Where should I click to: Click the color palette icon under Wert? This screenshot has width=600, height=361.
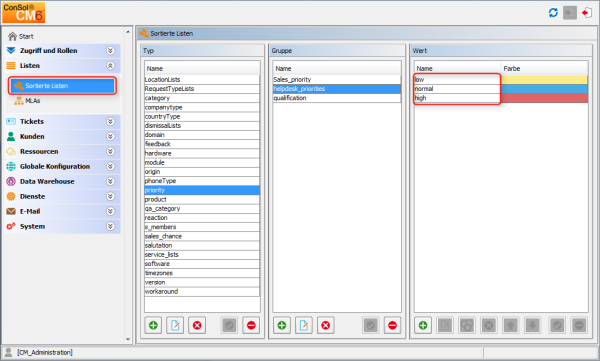(x=467, y=325)
